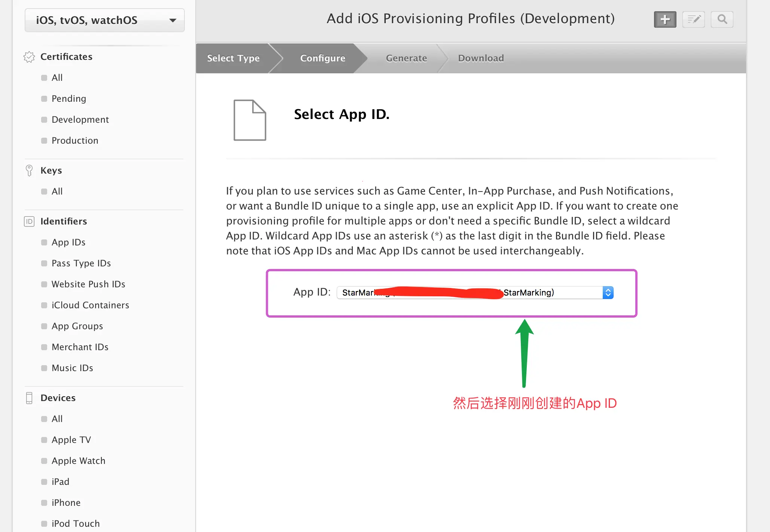Viewport: 770px width, 532px height.
Task: Click the Devices phone icon
Action: point(29,398)
